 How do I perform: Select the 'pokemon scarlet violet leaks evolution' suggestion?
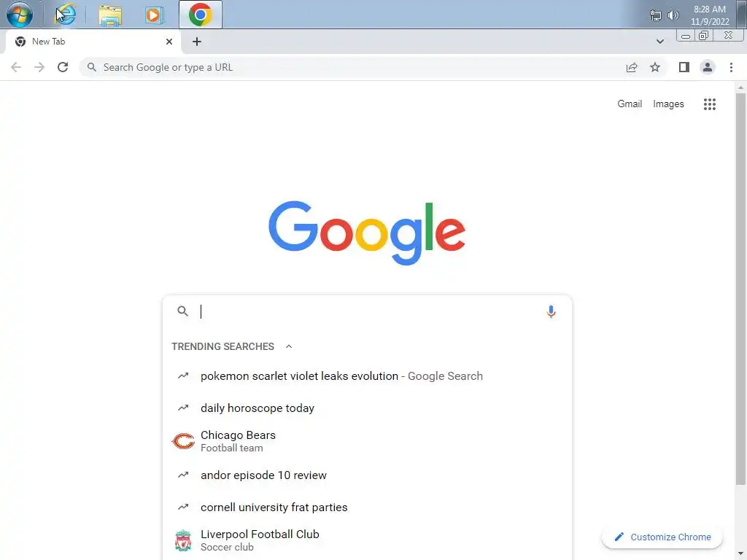coord(367,376)
